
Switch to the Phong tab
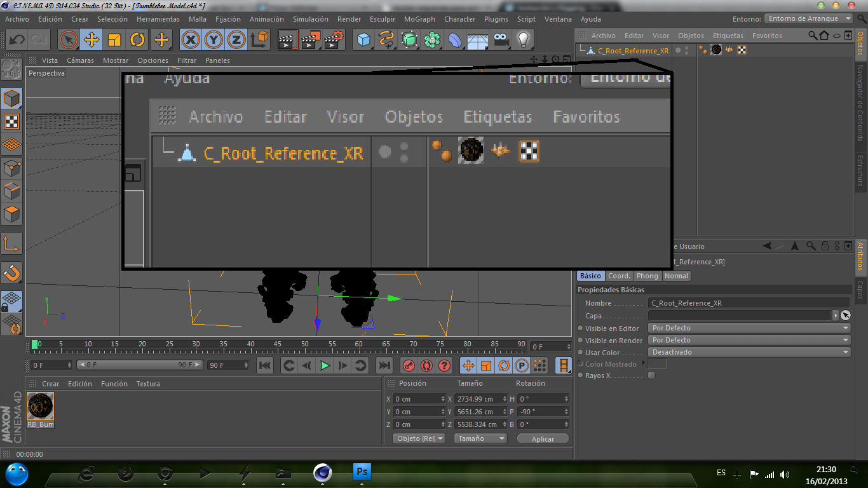[x=648, y=276]
